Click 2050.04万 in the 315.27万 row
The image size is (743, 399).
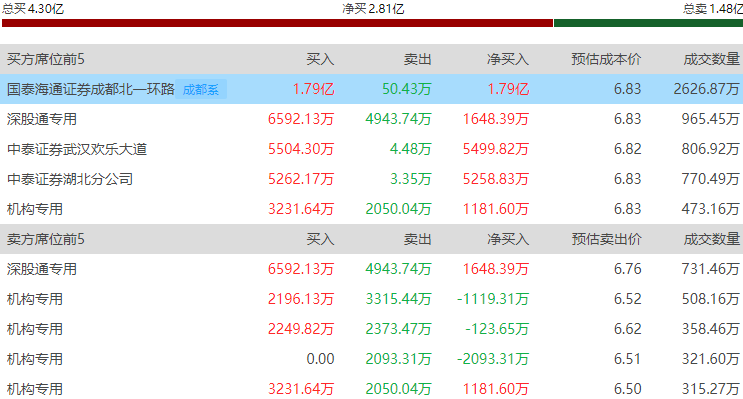click(399, 389)
